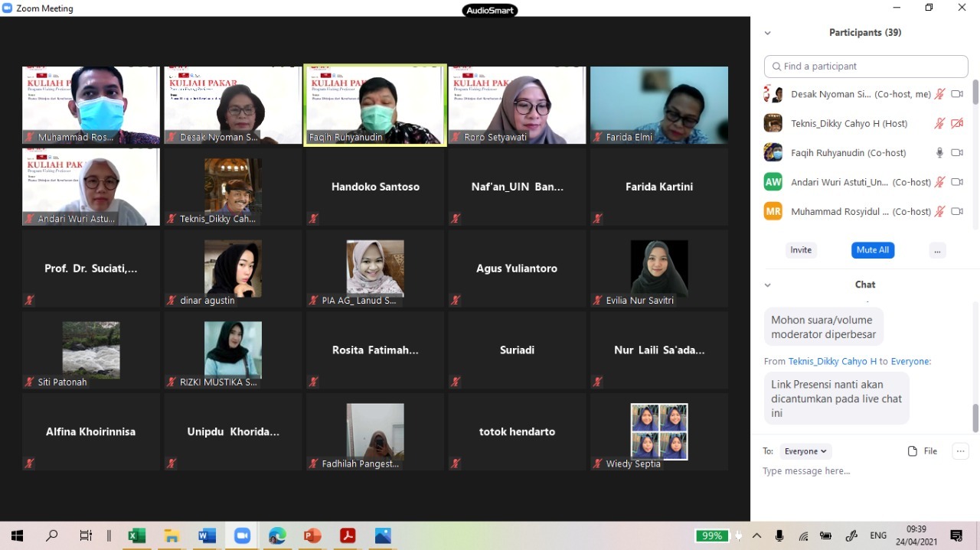Click the Zoom icon in the taskbar
The image size is (980, 550).
(x=242, y=535)
